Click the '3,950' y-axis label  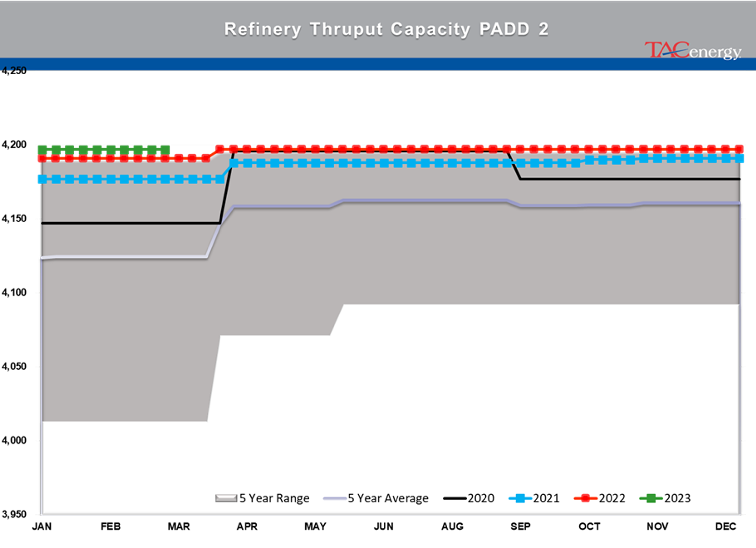point(14,514)
